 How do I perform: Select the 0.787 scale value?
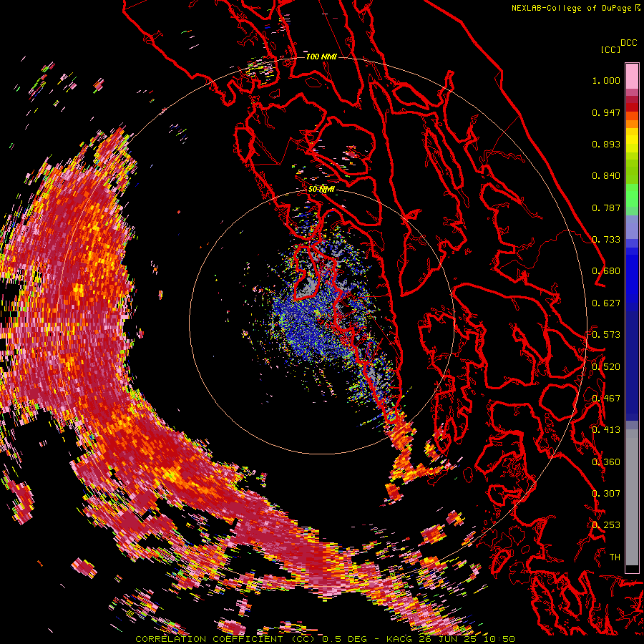(x=606, y=208)
